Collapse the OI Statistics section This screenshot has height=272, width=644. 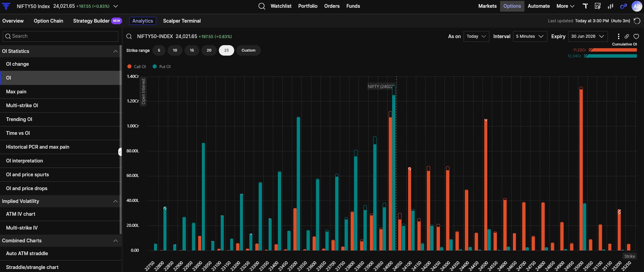116,51
